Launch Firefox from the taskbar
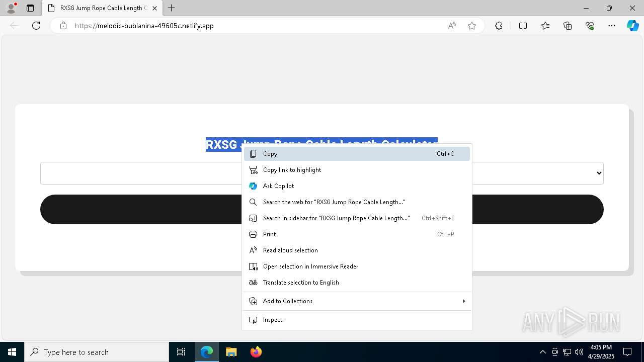This screenshot has width=644, height=362. [256, 352]
